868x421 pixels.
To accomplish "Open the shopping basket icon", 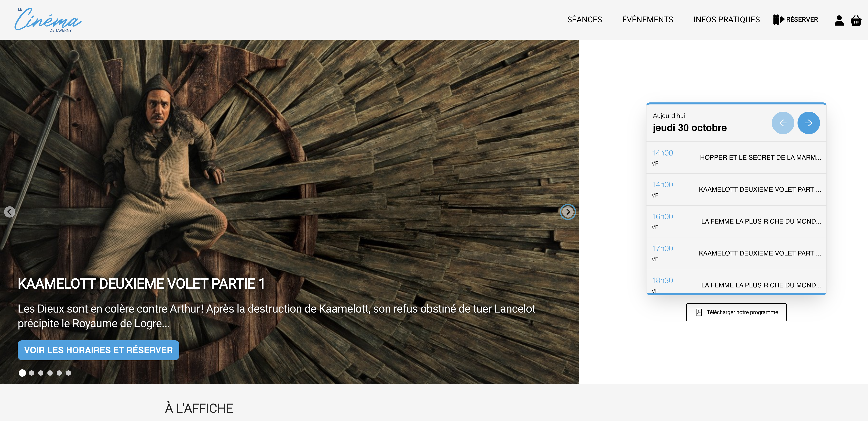I will 856,20.
